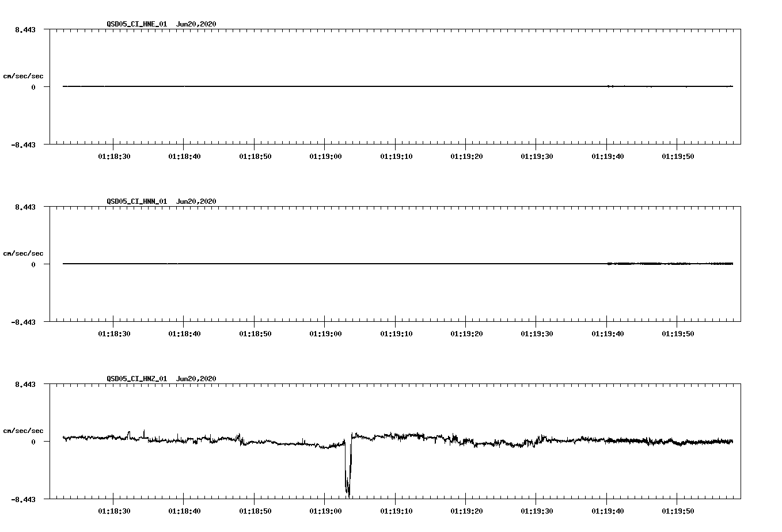Click the -8.443 lower limit of HNE plot
Viewport: 782px width, 532px height.
click(24, 145)
